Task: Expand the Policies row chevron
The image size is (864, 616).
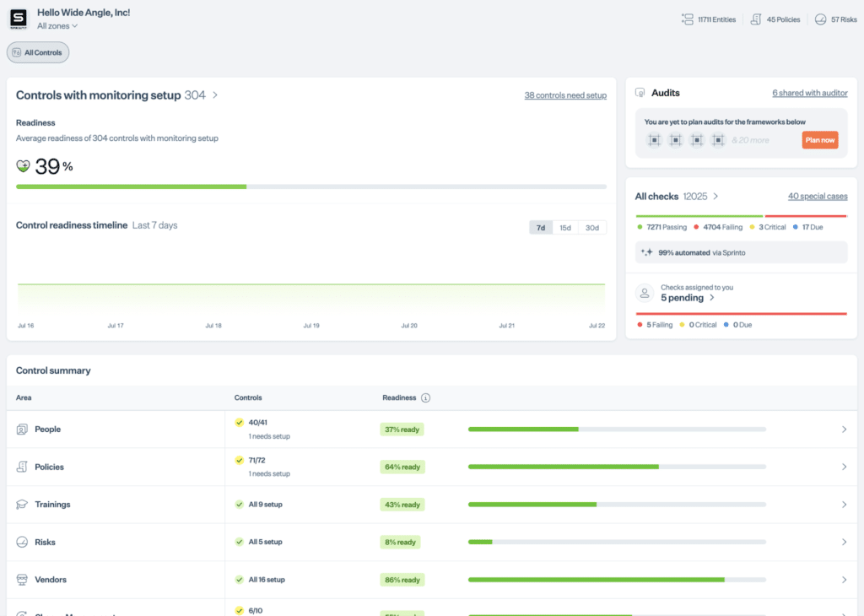Action: (x=844, y=467)
